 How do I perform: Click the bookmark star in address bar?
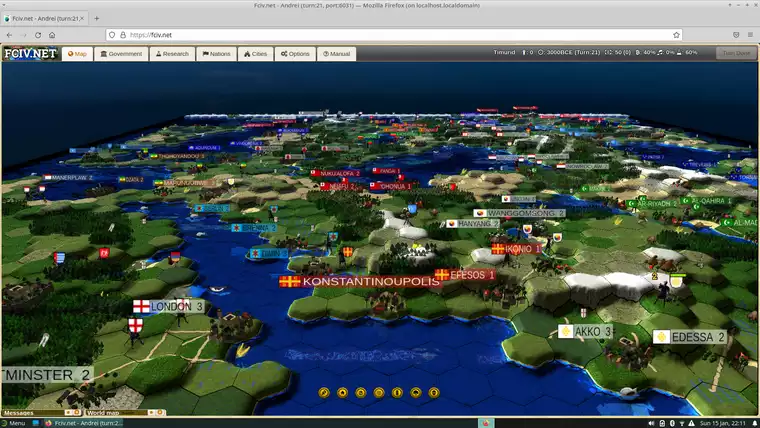pos(676,34)
